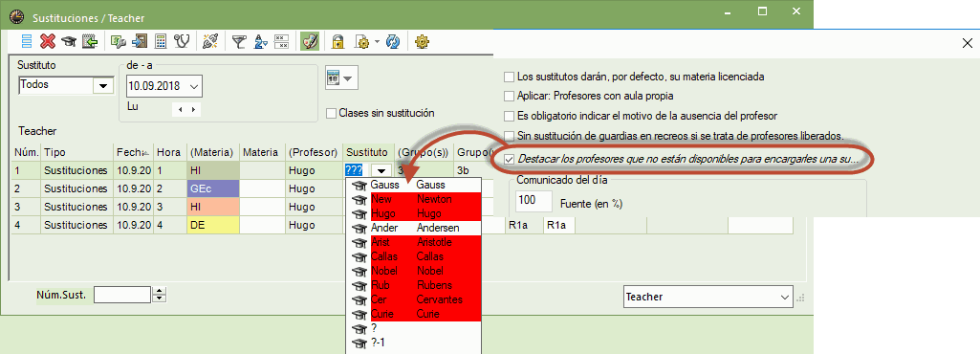This screenshot has width=980, height=354.
Task: Select Newton from the substitute list
Action: (x=413, y=200)
